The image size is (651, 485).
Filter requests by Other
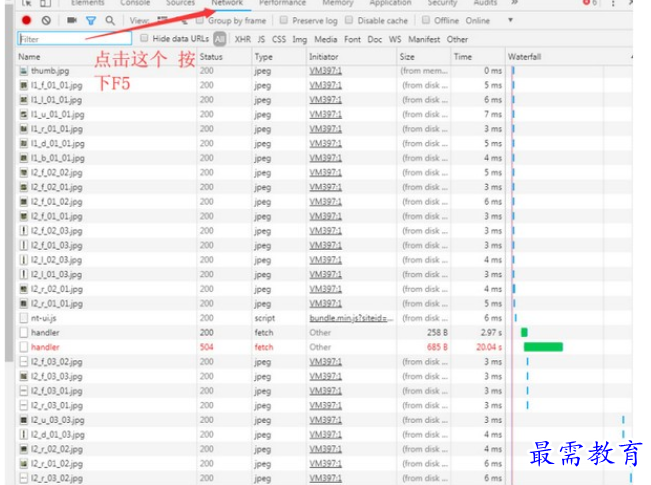[x=457, y=39]
